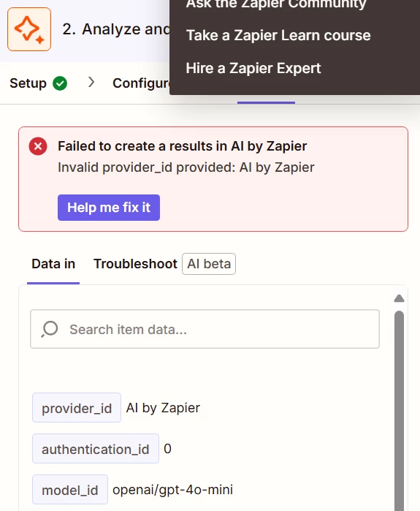Switch to the Data in tab
This screenshot has width=420, height=511.
(53, 264)
